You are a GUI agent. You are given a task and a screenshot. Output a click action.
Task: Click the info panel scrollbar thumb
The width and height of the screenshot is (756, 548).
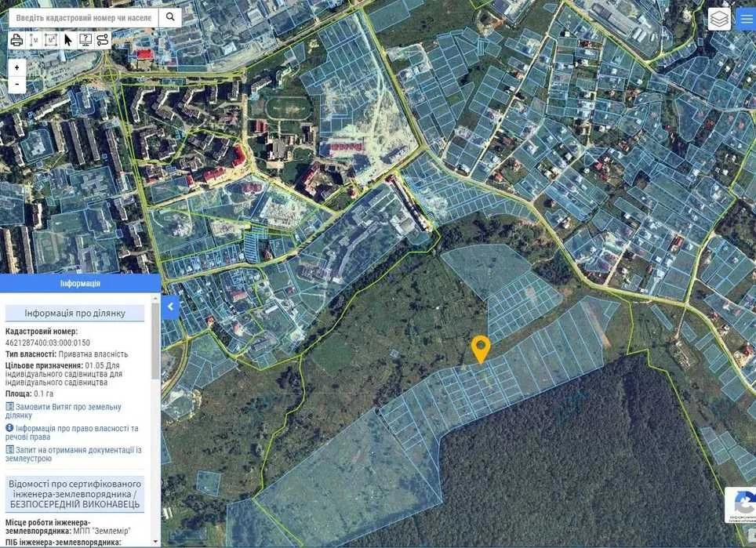155,341
